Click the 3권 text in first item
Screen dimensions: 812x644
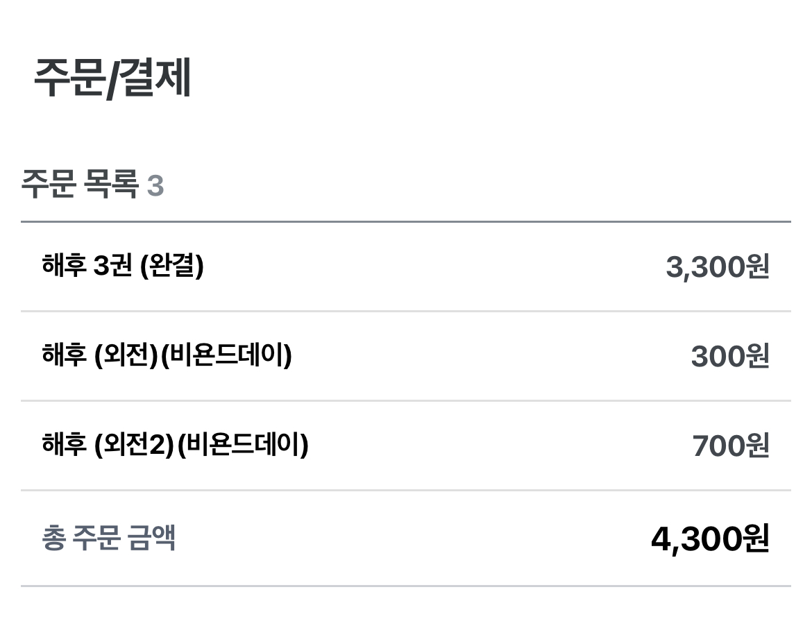click(112, 266)
